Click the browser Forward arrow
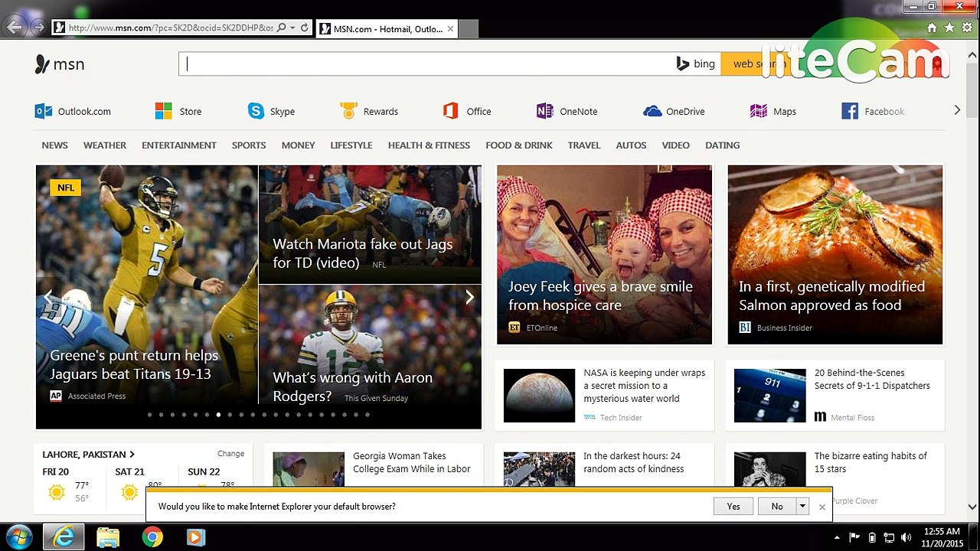 38,28
